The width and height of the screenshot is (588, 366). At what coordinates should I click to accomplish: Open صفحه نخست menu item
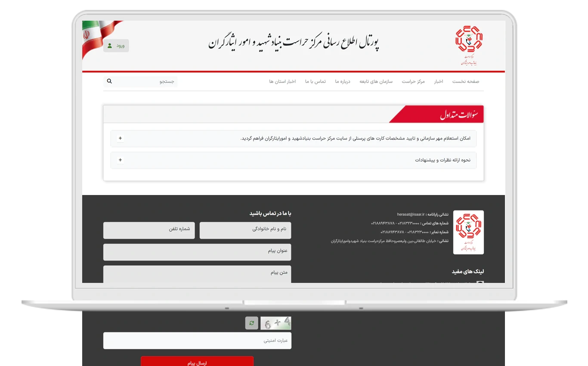point(465,81)
